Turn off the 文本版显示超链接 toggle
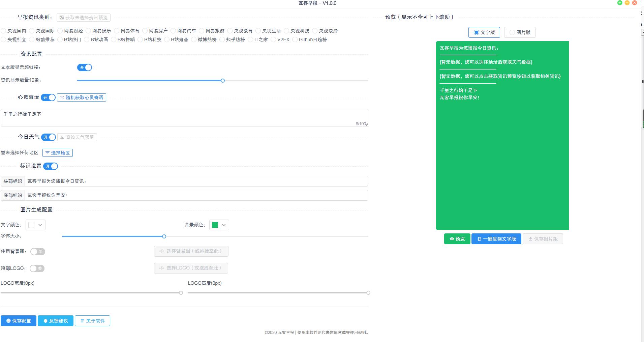 [85, 67]
